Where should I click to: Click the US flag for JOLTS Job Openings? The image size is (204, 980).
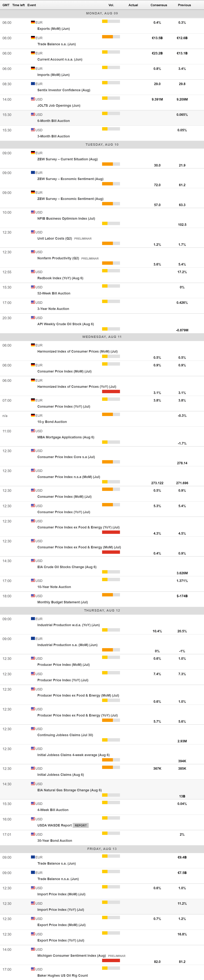pyautogui.click(x=33, y=99)
